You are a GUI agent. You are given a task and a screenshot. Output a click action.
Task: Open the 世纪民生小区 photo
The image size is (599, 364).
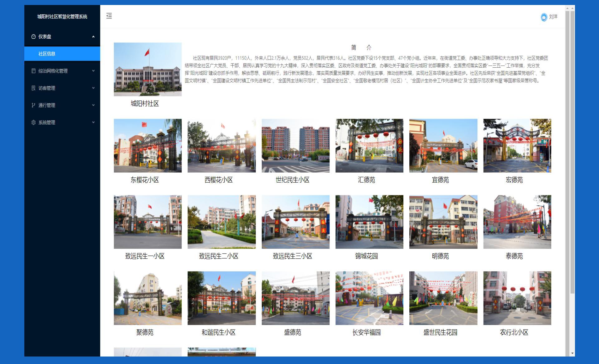295,146
